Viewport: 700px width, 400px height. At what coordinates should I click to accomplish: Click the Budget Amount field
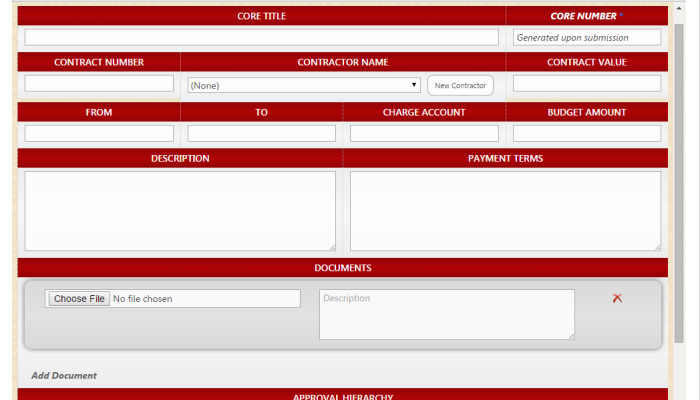(587, 133)
